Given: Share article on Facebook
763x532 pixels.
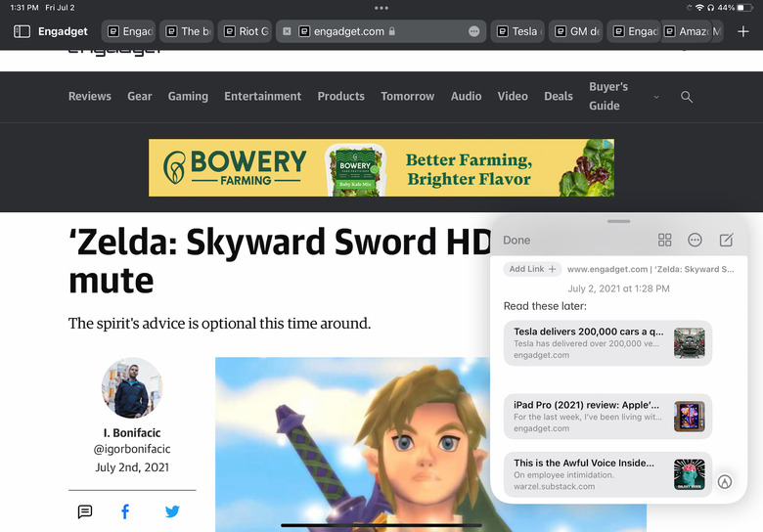Looking at the screenshot, I should (x=125, y=511).
